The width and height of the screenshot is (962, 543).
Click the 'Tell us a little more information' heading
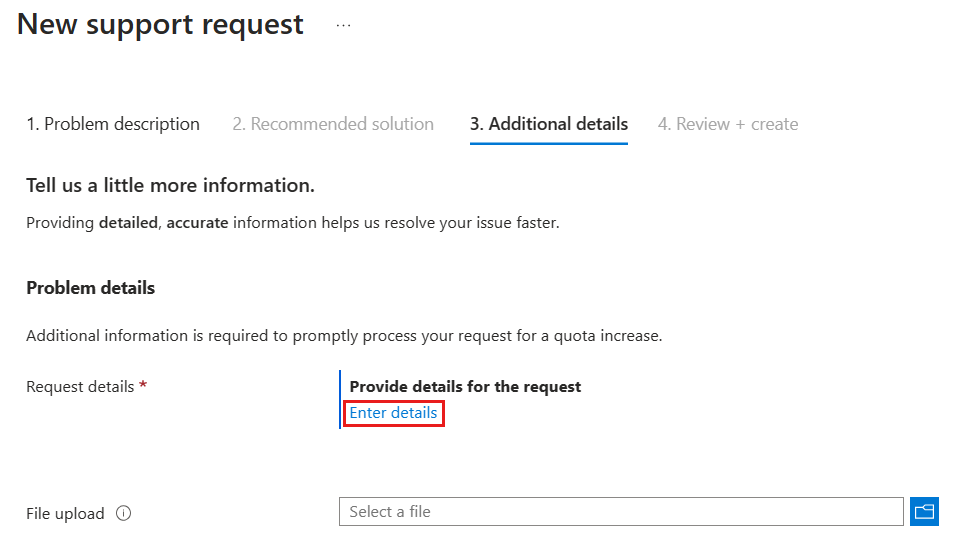(x=170, y=185)
